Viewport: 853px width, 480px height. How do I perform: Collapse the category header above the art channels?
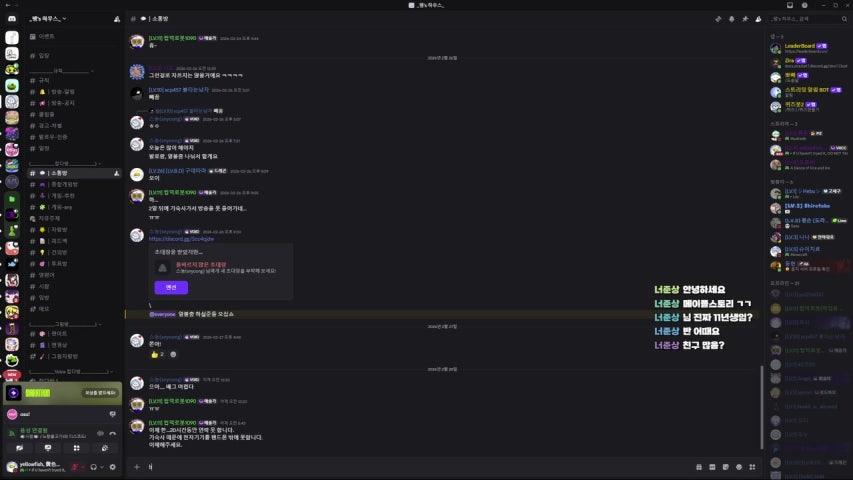point(64,324)
